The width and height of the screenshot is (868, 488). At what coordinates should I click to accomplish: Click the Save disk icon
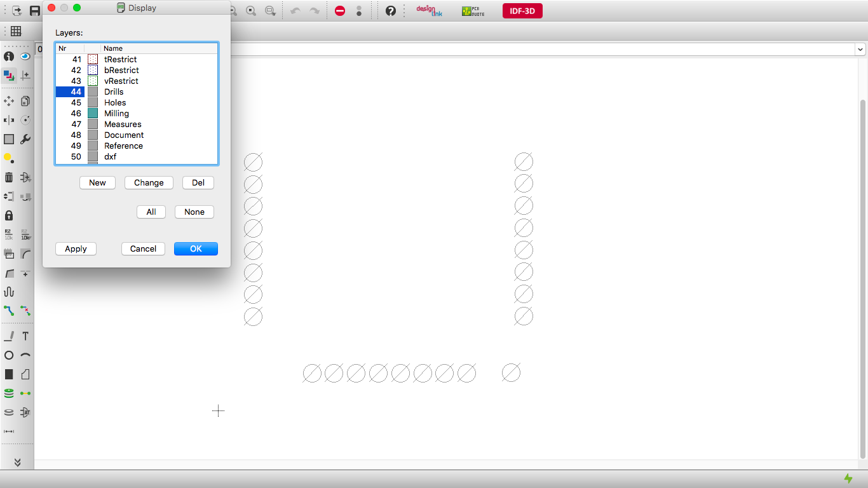click(x=35, y=11)
